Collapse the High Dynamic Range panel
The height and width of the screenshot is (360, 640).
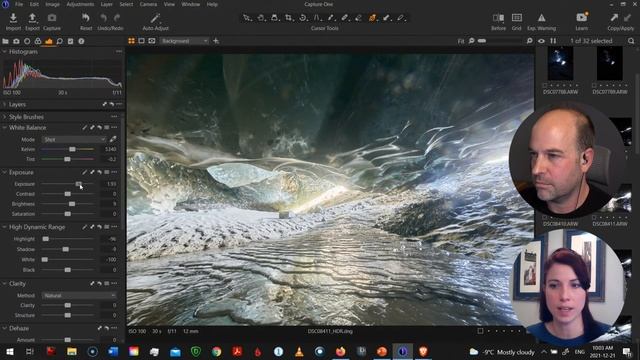[4, 227]
